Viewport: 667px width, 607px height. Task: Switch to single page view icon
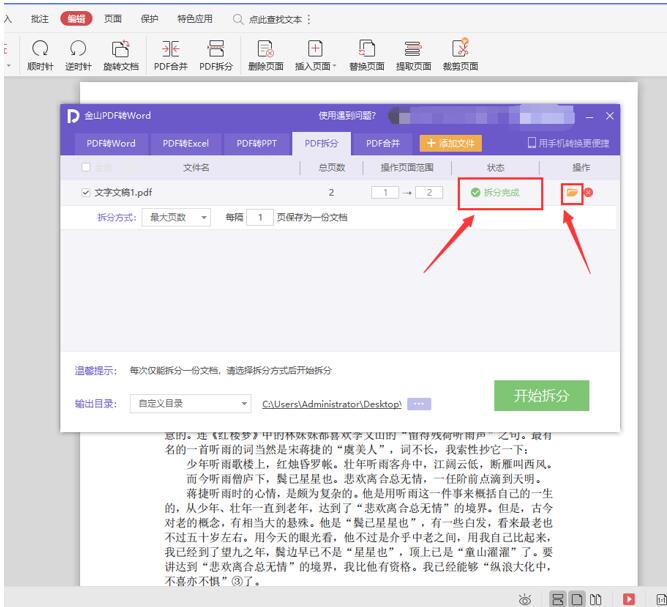577,600
